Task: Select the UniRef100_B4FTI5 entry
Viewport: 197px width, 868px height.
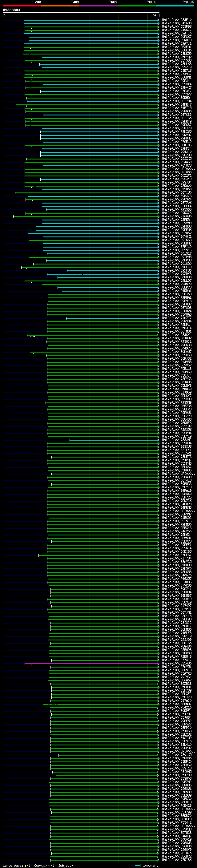Action: click(x=177, y=108)
